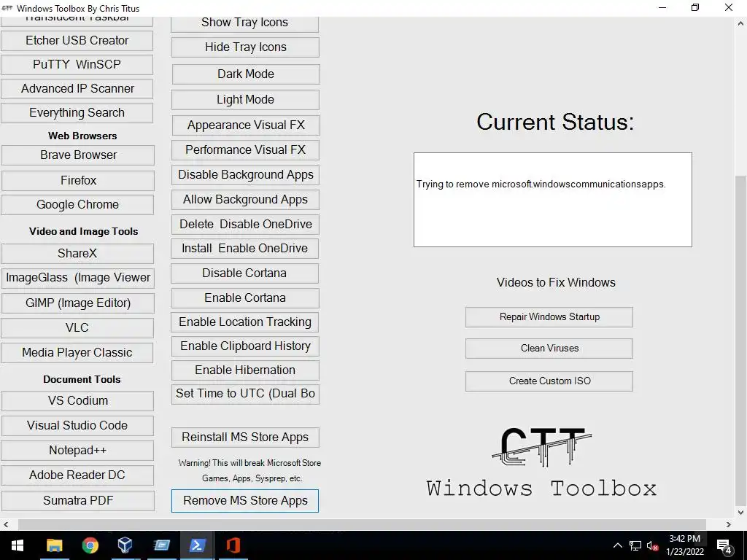Enable Light Mode
Screen dimensions: 747x560
coord(245,100)
